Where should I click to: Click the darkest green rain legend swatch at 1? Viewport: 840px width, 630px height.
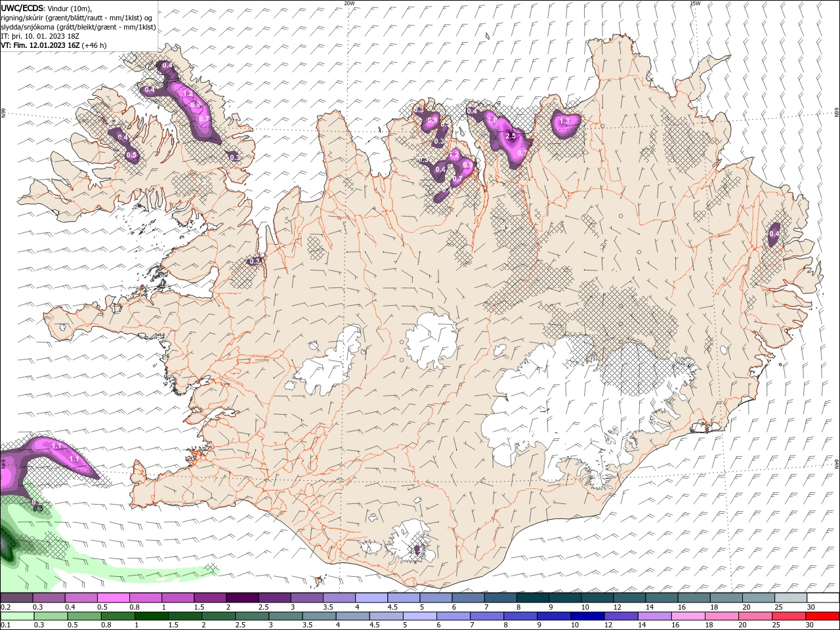coord(151,616)
